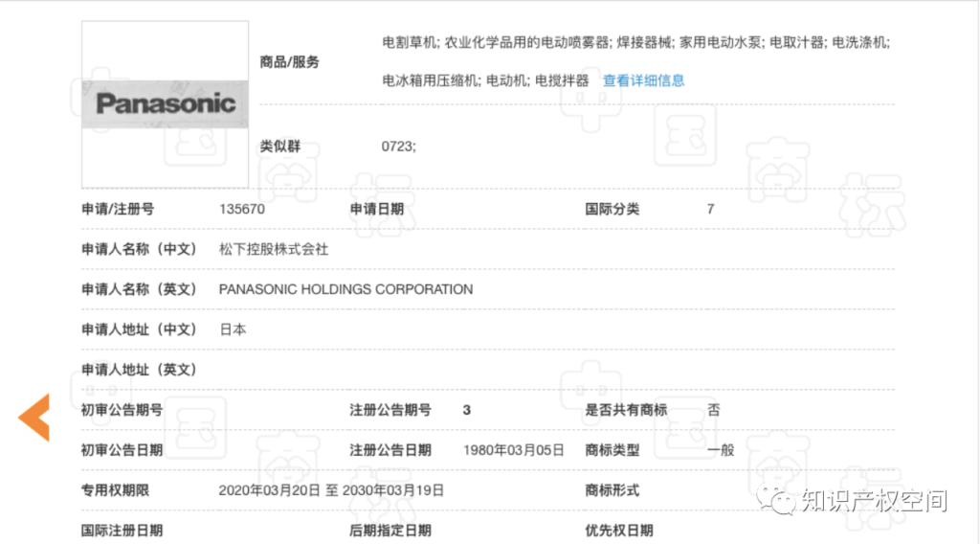The height and width of the screenshot is (544, 980).
Task: Click the 是否共有商标 label
Action: coord(626,410)
